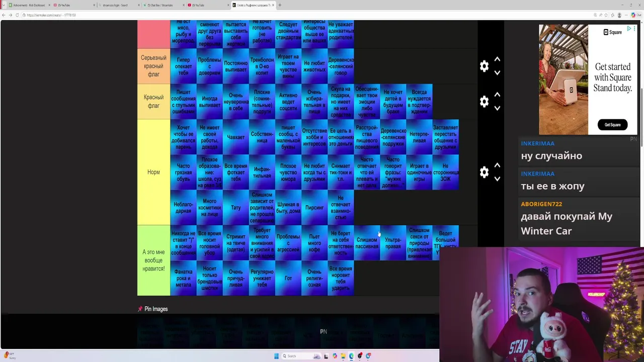Click the browser address bar URL
This screenshot has height=362, width=644.
(x=51, y=15)
